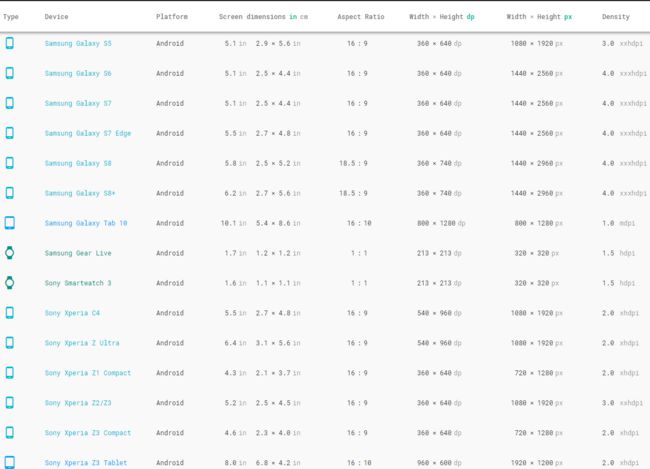
Task: Open the Samsung Galaxy S8+ link
Action: (80, 193)
